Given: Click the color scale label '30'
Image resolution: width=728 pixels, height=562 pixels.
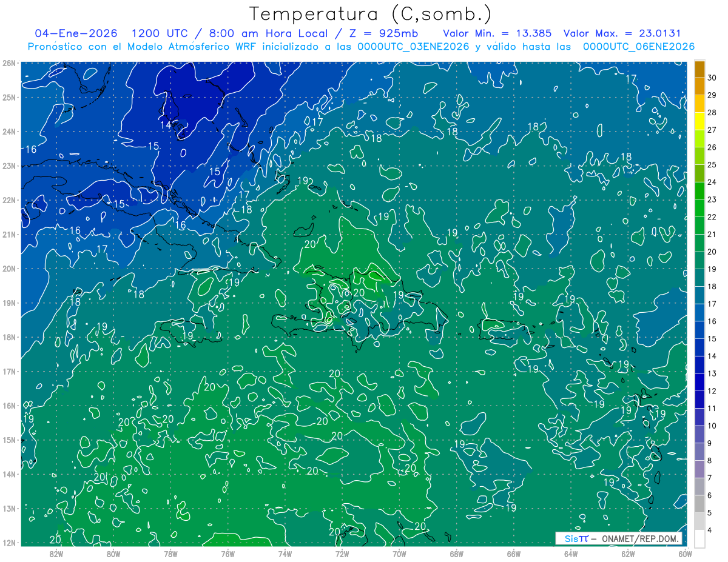Looking at the screenshot, I should click(712, 78).
